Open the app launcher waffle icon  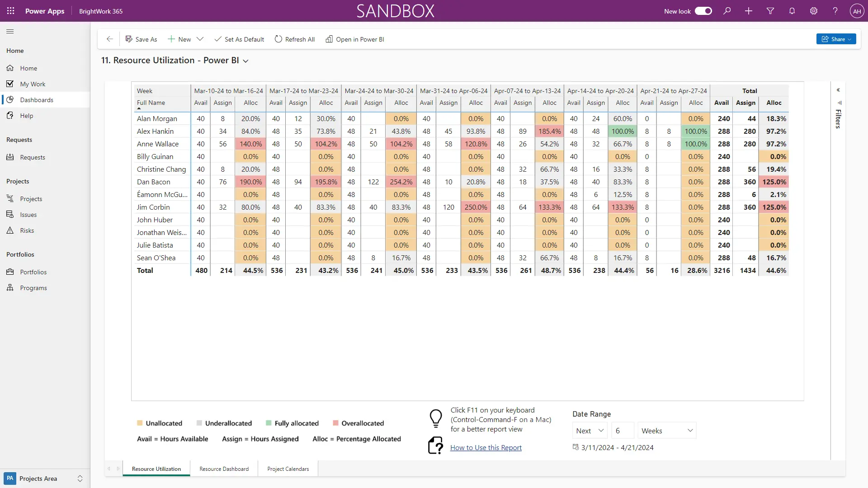point(10,11)
